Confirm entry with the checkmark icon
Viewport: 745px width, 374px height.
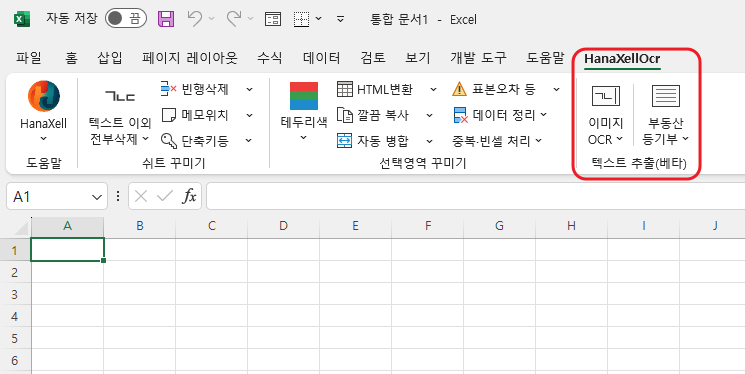tap(164, 196)
